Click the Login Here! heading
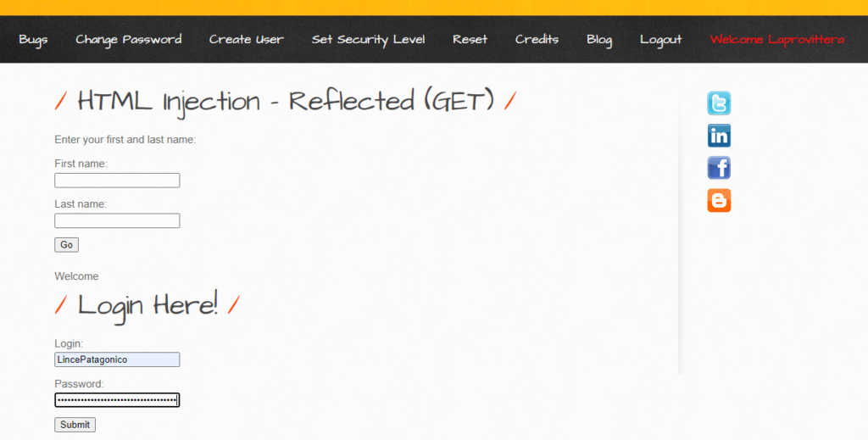This screenshot has width=868, height=440. (x=147, y=304)
